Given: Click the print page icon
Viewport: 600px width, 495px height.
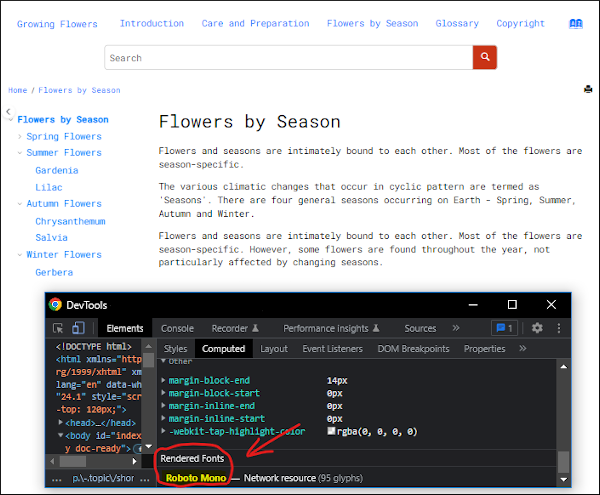Looking at the screenshot, I should [x=588, y=90].
